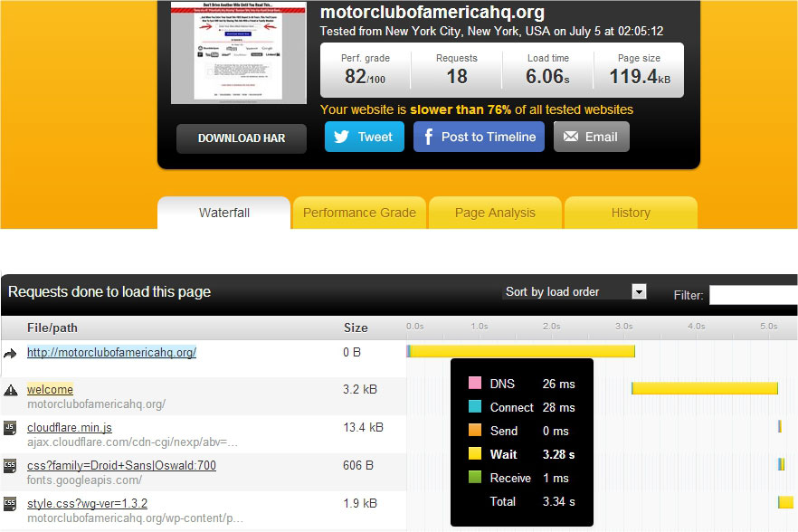The height and width of the screenshot is (532, 798).
Task: Click the Post to Timeline button
Action: click(x=479, y=137)
